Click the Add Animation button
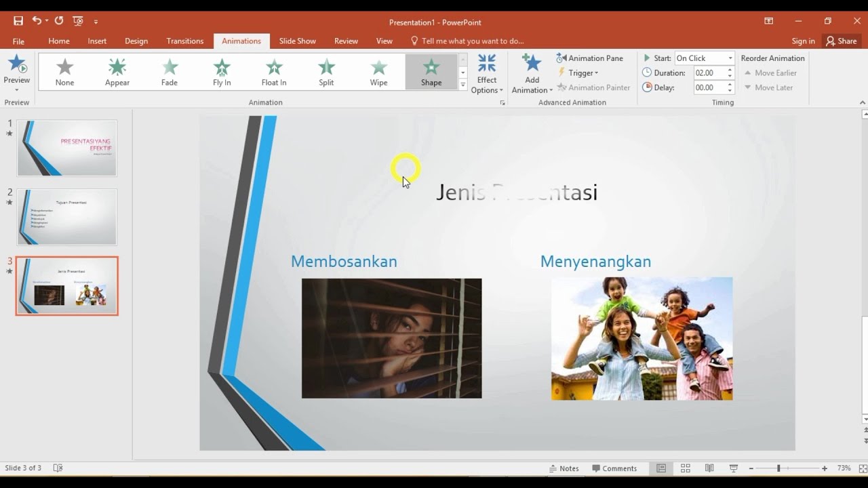This screenshot has width=868, height=488. tap(531, 72)
